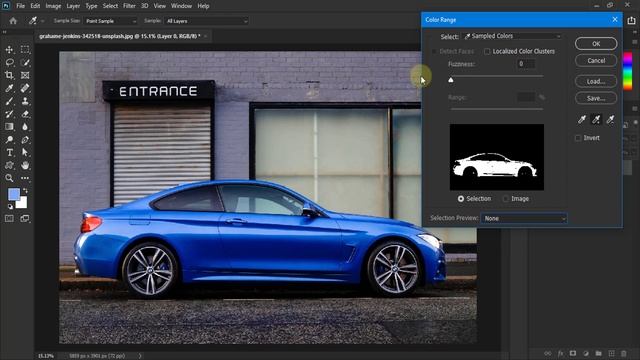Open the Image menu
The image size is (640, 360).
pos(53,6)
